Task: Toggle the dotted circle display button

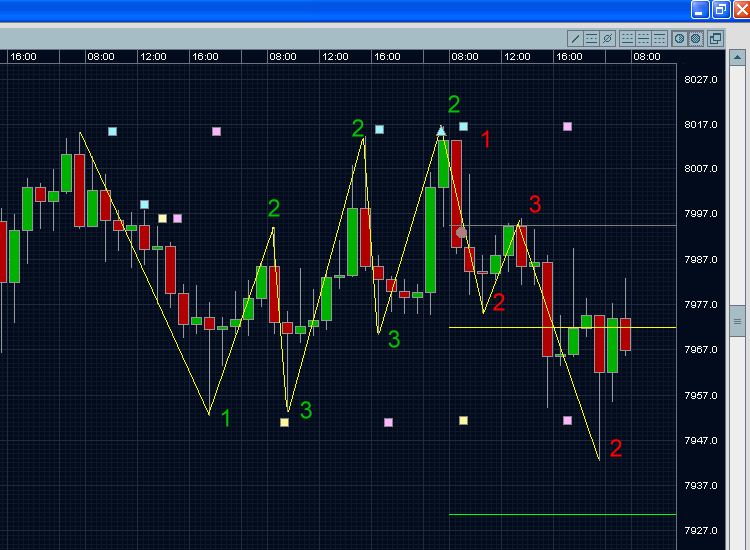Action: click(x=695, y=38)
